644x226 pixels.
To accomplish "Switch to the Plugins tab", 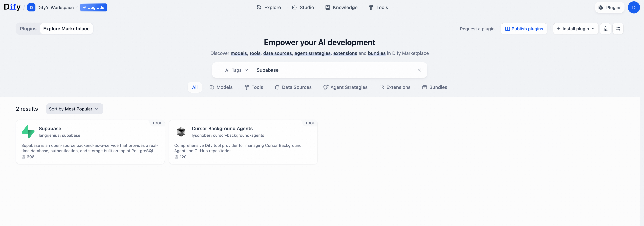I will click(28, 29).
